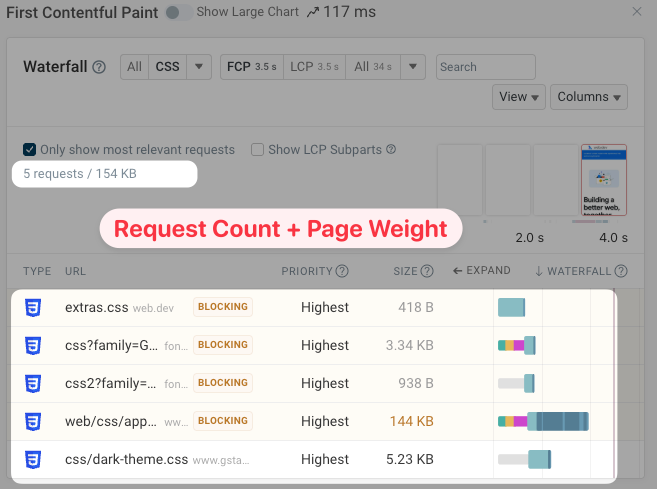Image resolution: width=657 pixels, height=489 pixels.
Task: Expand the resource type filter dropdown arrow
Action: pyautogui.click(x=199, y=67)
